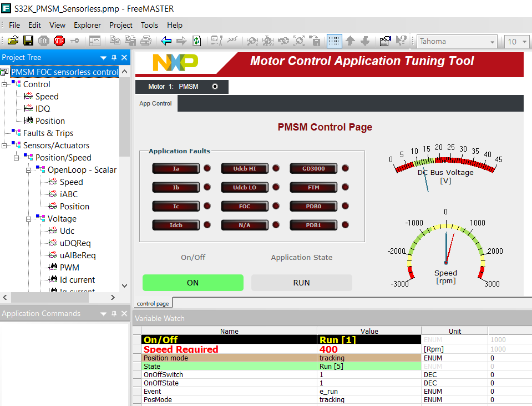This screenshot has height=406, width=532.
Task: Open the font size 10 dropdown
Action: click(525, 42)
